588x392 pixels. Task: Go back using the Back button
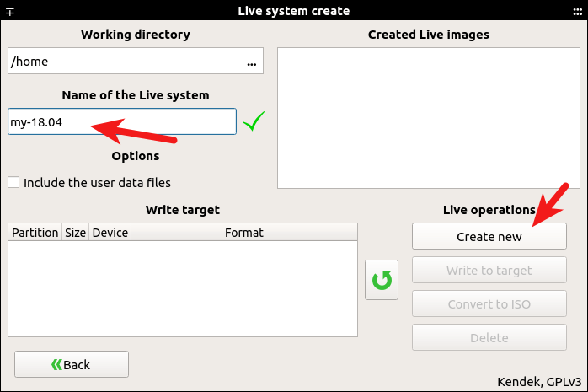tap(72, 364)
